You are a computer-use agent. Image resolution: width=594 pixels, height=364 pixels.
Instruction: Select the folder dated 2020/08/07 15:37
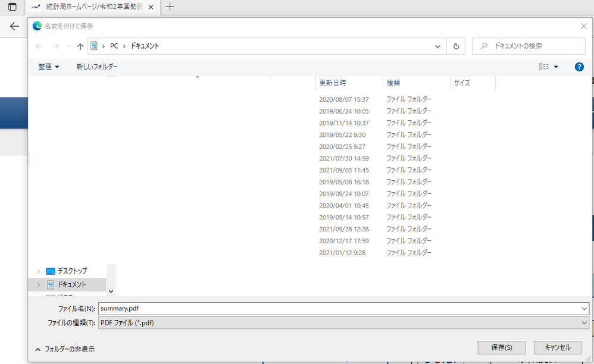(343, 99)
